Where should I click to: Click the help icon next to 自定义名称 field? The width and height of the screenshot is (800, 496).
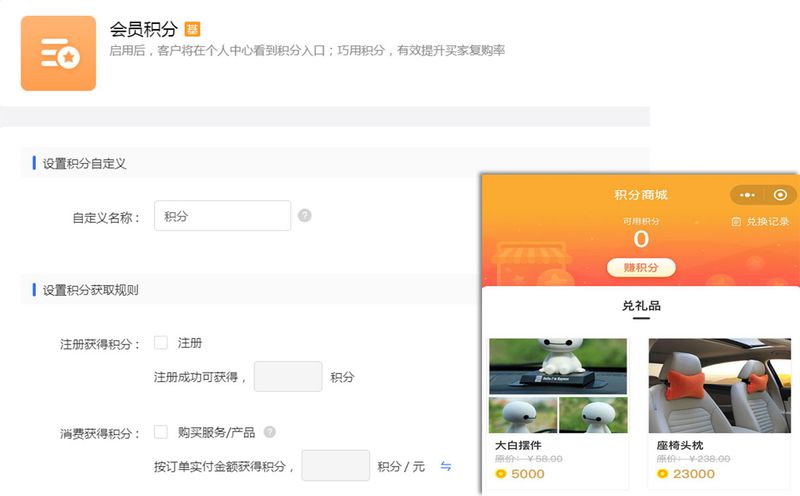pyautogui.click(x=305, y=215)
